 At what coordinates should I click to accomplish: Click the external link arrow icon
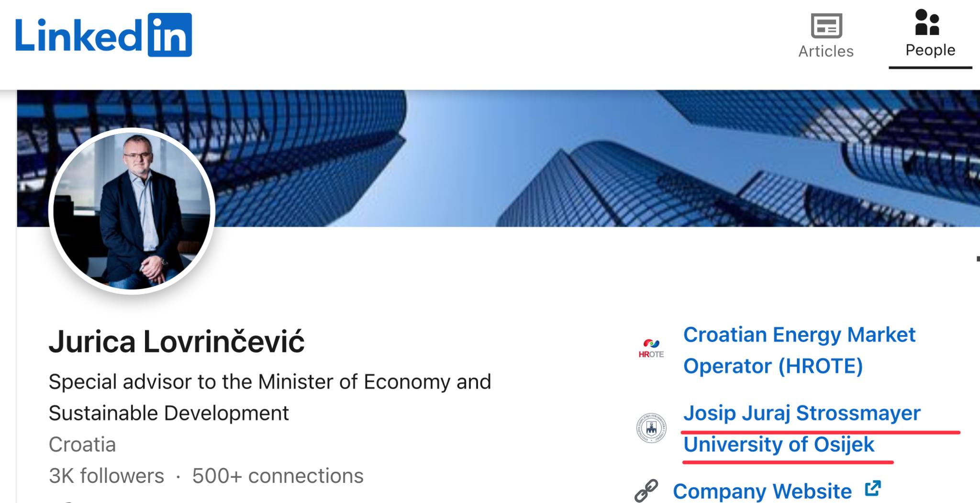pos(873,489)
